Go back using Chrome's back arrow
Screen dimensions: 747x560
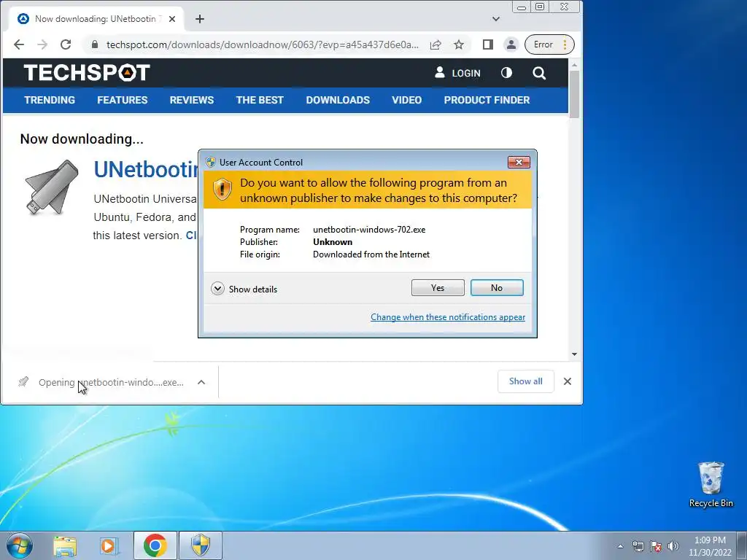(x=18, y=44)
